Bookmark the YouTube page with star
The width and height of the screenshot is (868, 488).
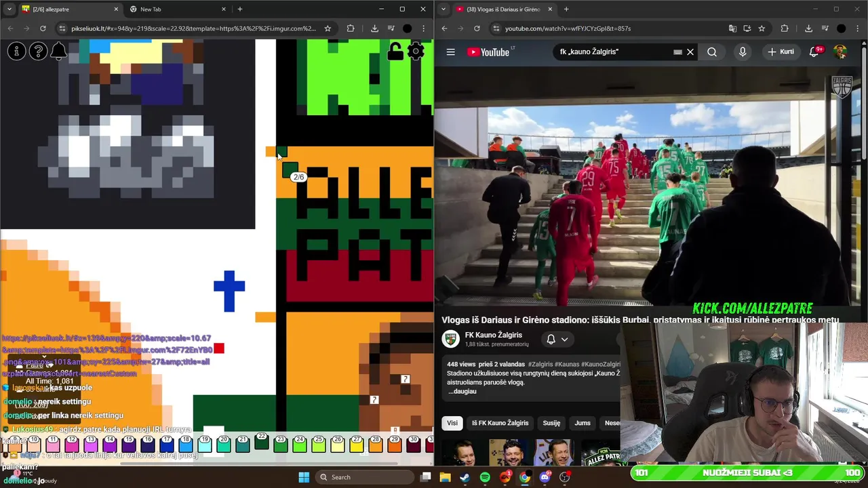(762, 28)
